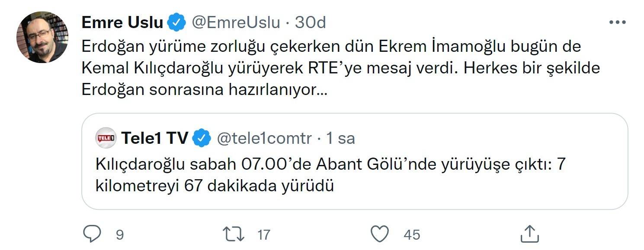View the 17 retweets count
Viewport: 644px width, 250px height.
(x=263, y=234)
